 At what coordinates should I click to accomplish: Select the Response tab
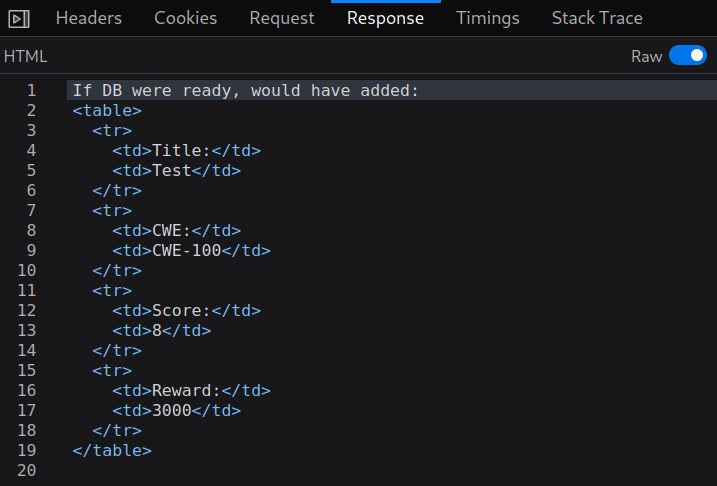385,18
